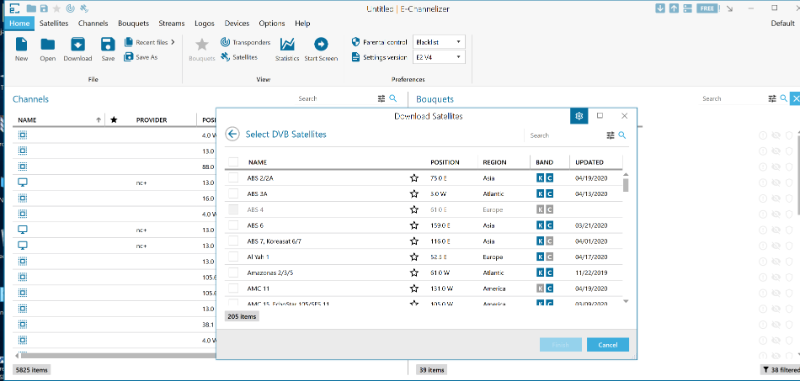This screenshot has height=381, width=800.
Task: Tick the select-all checkbox in the header
Action: pos(233,162)
